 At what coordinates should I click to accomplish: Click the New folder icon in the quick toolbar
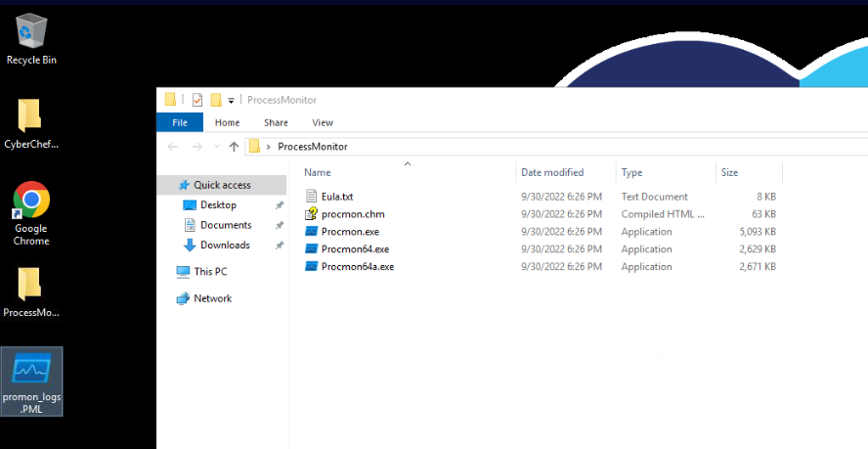[216, 100]
